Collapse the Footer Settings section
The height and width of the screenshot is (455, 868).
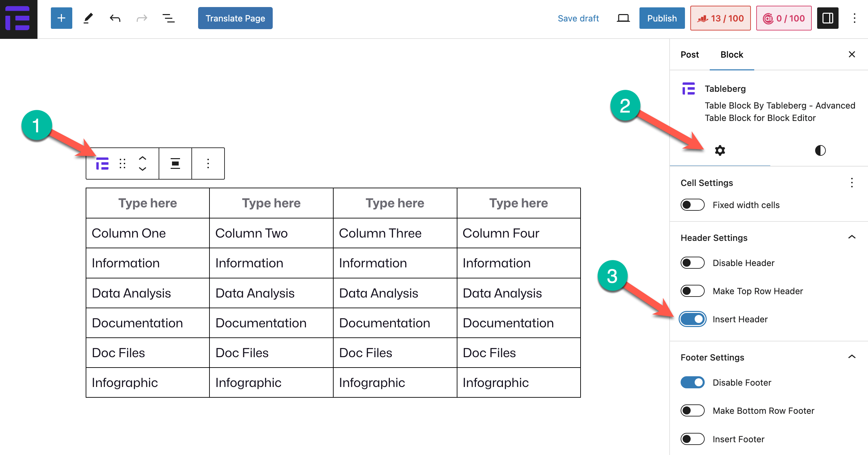pos(851,357)
